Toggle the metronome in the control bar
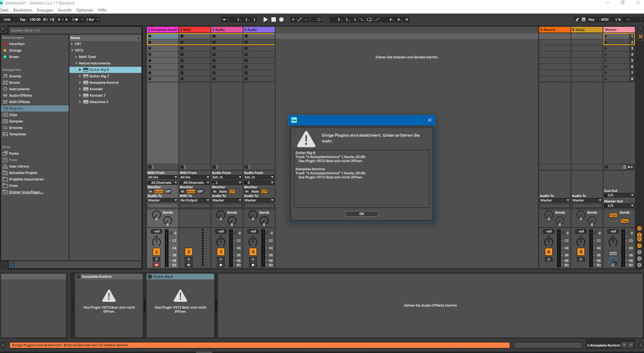The width and height of the screenshot is (644, 353). 76,20
